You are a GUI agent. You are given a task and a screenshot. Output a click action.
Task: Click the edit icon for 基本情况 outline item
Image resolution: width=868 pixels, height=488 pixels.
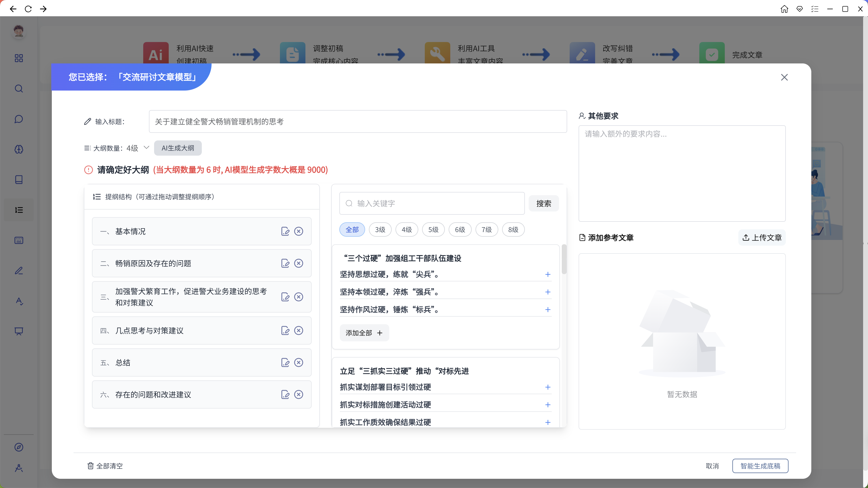pos(285,231)
